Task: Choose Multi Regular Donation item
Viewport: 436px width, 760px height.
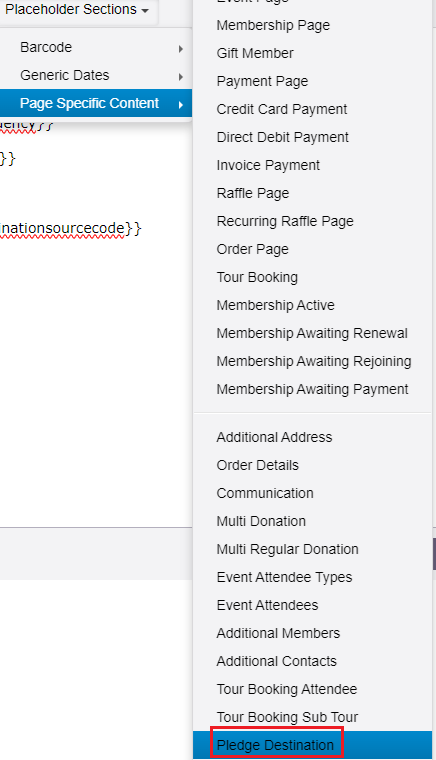Action: pyautogui.click(x=312, y=550)
